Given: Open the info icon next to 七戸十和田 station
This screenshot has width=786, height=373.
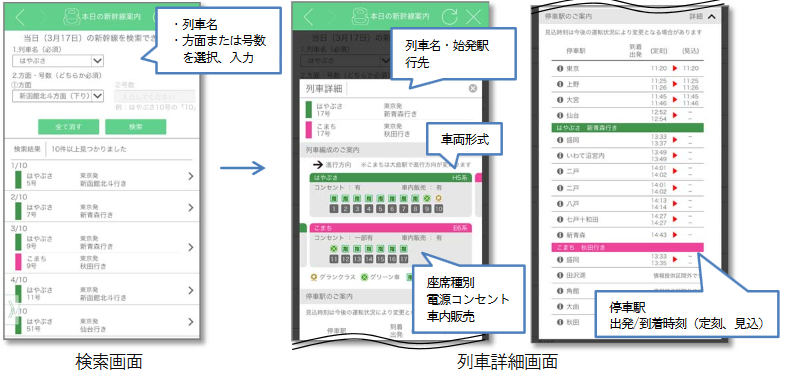Looking at the screenshot, I should (x=560, y=219).
